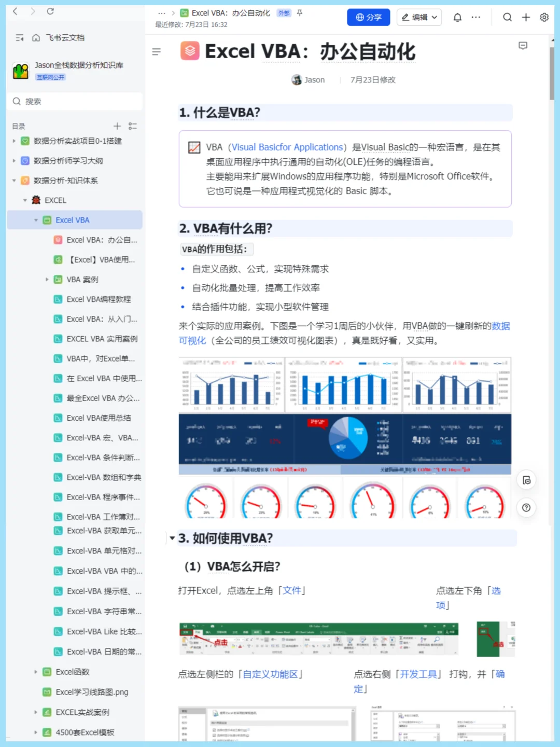Image resolution: width=560 pixels, height=747 pixels.
Task: Open the settings gear icon
Action: pyautogui.click(x=543, y=17)
